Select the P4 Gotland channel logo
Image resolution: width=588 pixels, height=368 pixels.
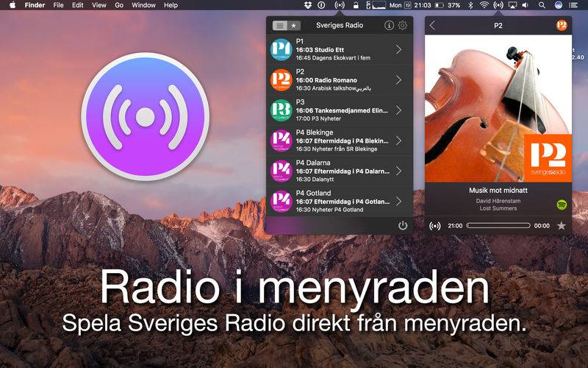[x=282, y=201]
